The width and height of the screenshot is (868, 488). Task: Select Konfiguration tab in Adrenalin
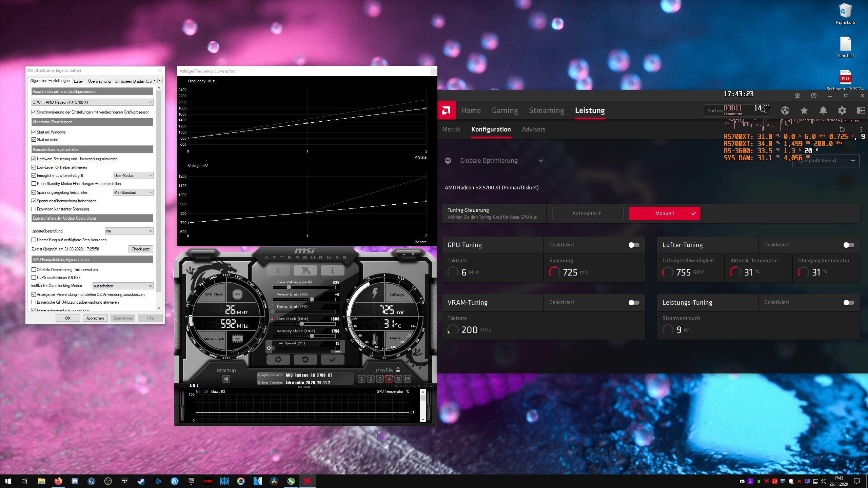(x=491, y=129)
